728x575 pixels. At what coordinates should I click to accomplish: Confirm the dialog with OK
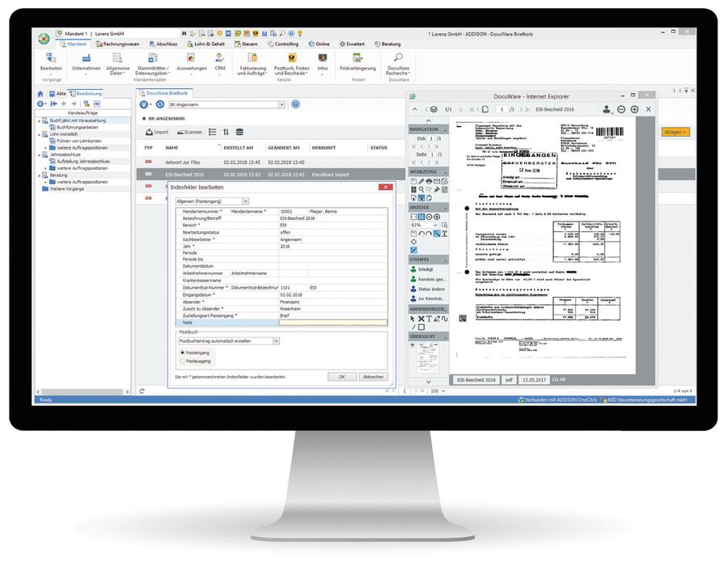(x=341, y=377)
